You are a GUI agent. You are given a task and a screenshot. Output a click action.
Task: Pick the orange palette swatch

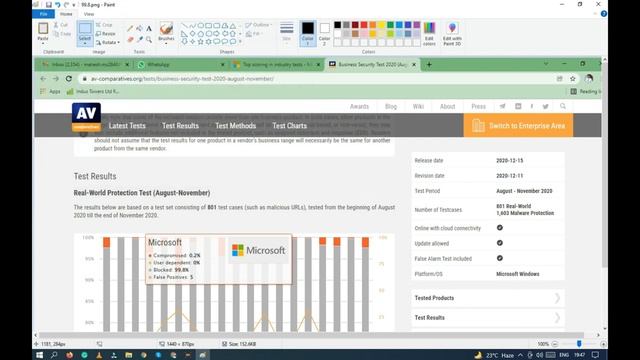click(373, 25)
